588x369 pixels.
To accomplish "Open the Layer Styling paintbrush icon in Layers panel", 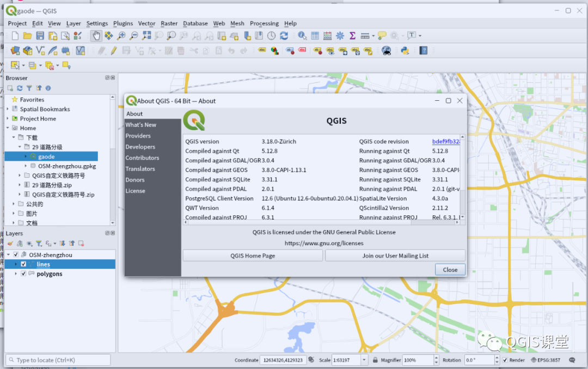I will (x=10, y=244).
